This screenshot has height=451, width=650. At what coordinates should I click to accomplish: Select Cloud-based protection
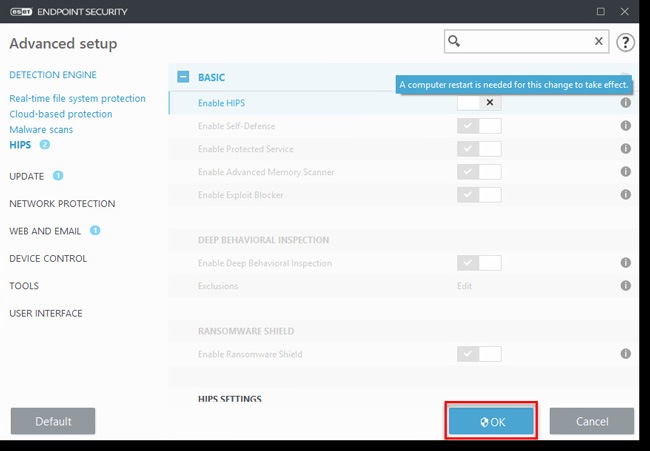[x=61, y=114]
